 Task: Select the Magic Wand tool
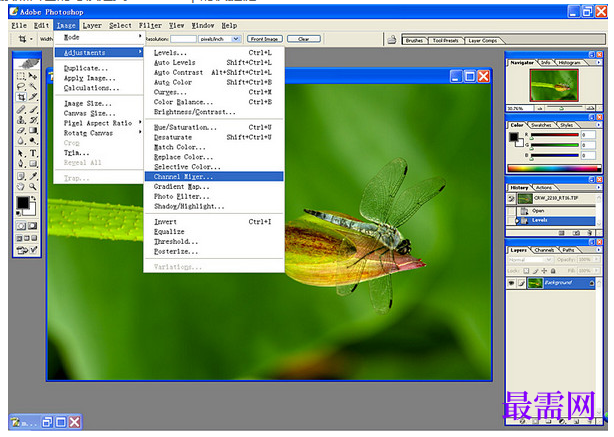click(33, 86)
